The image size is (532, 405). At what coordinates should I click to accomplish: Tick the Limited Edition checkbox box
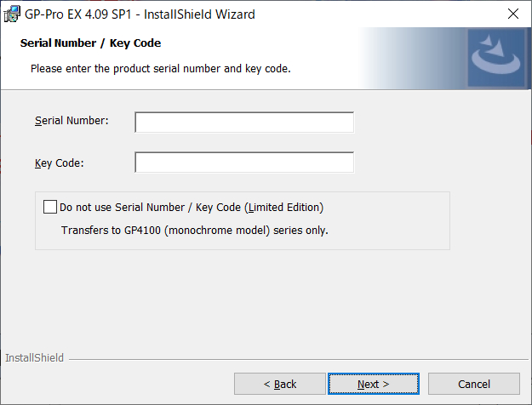point(50,207)
